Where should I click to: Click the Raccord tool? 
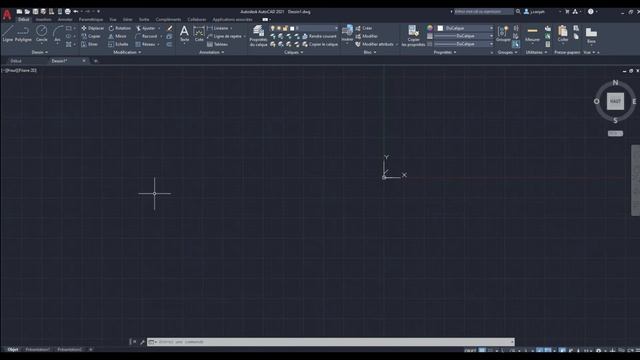[146, 36]
